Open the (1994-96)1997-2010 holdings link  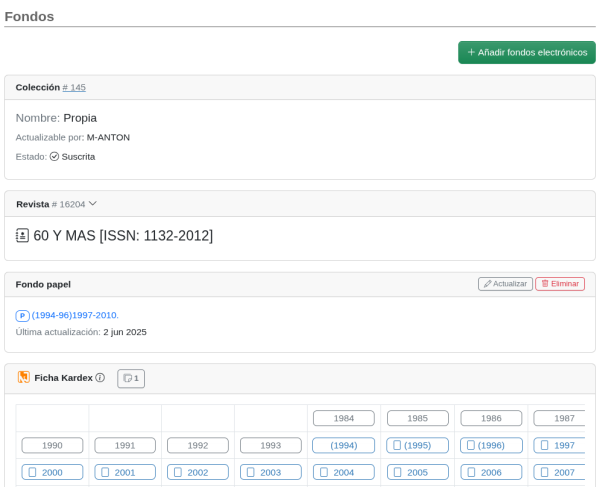tap(75, 315)
